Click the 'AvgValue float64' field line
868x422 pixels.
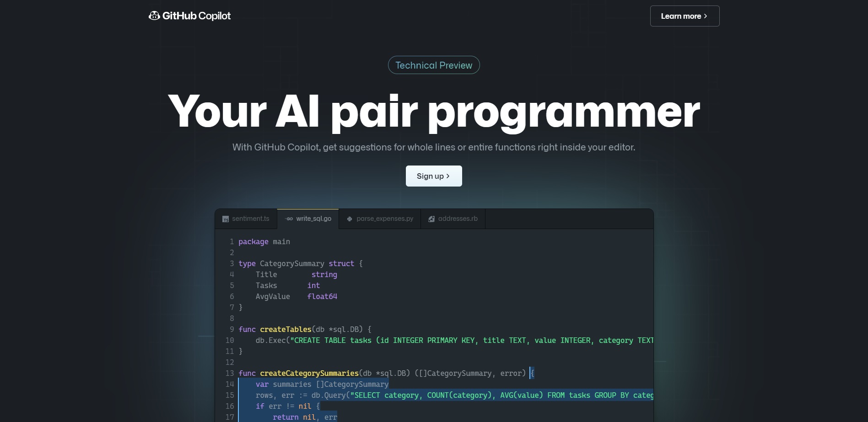296,297
